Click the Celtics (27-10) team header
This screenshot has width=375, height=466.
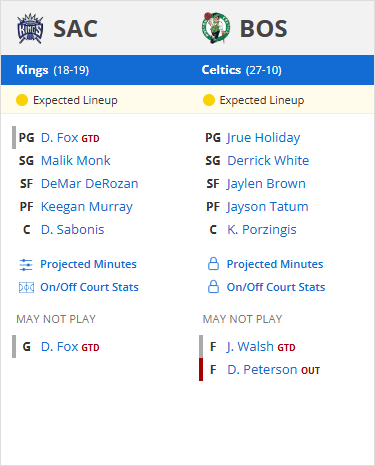(242, 70)
